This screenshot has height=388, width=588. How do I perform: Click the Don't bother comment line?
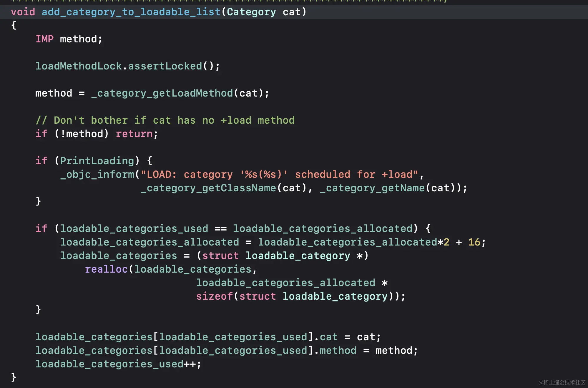pos(165,120)
